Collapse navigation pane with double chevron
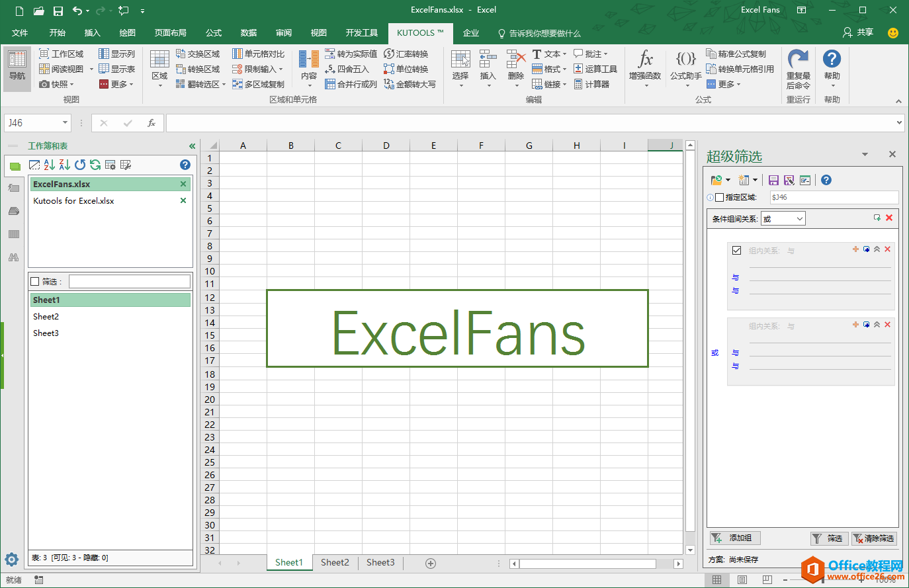This screenshot has height=588, width=909. tap(192, 146)
